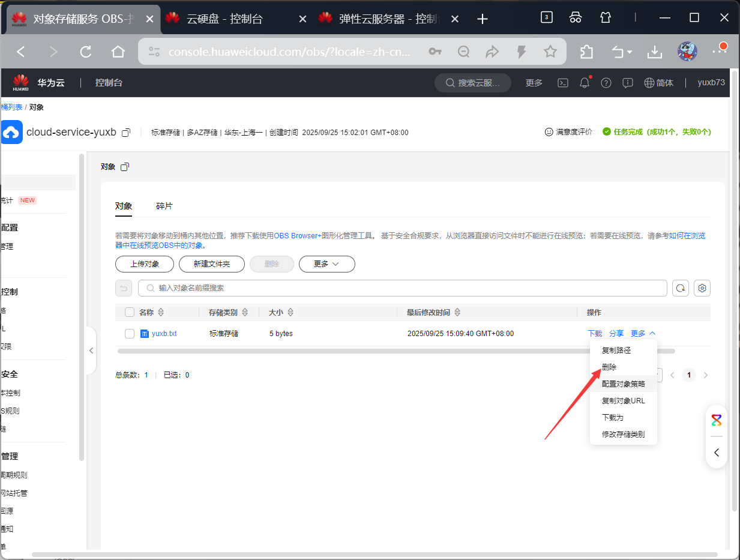740x560 pixels.
Task: Bookmark page with star icon
Action: pos(550,52)
